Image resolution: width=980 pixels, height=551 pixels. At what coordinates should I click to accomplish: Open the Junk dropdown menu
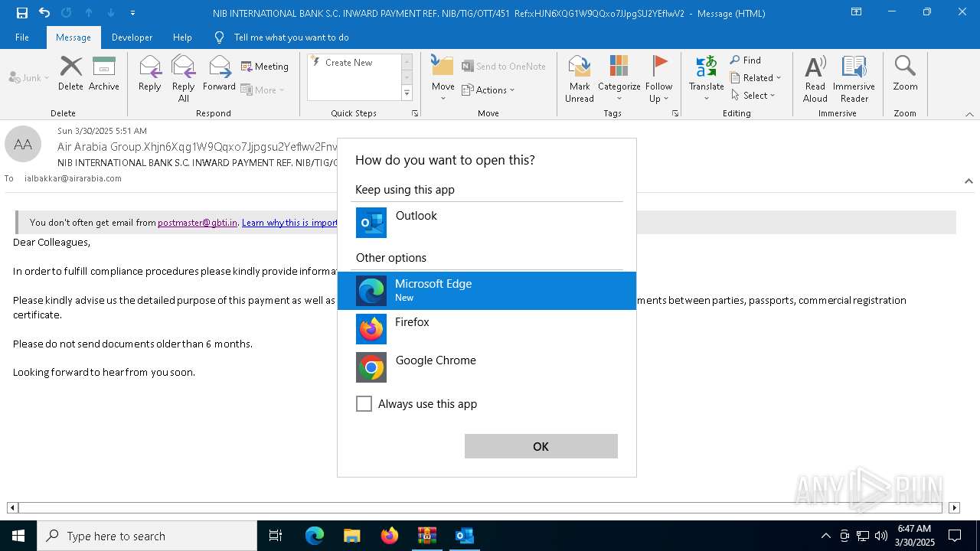coord(29,77)
